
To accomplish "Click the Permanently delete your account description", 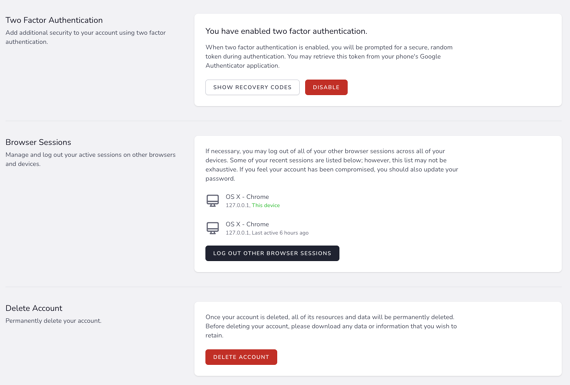I will click(53, 321).
